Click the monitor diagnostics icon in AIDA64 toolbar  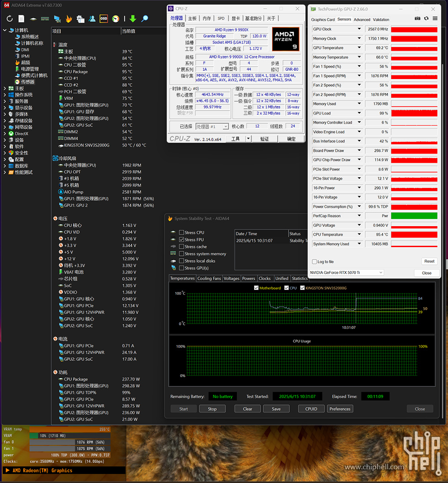(57, 19)
